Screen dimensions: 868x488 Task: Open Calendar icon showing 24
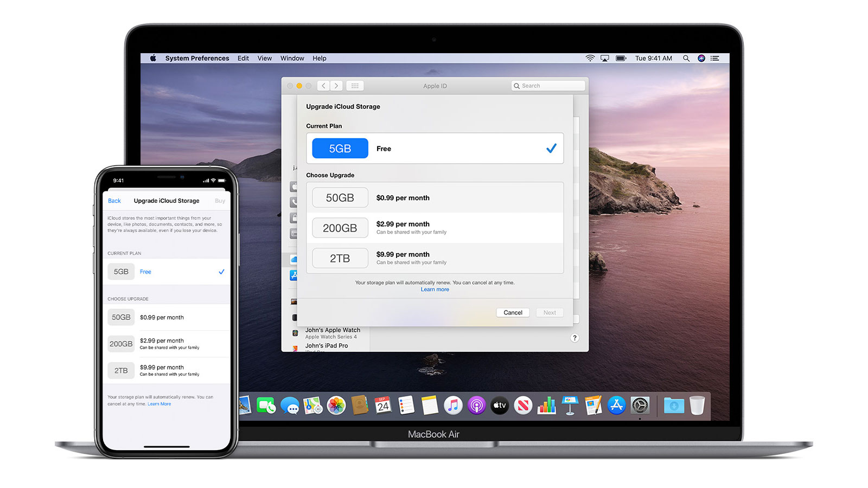(383, 405)
